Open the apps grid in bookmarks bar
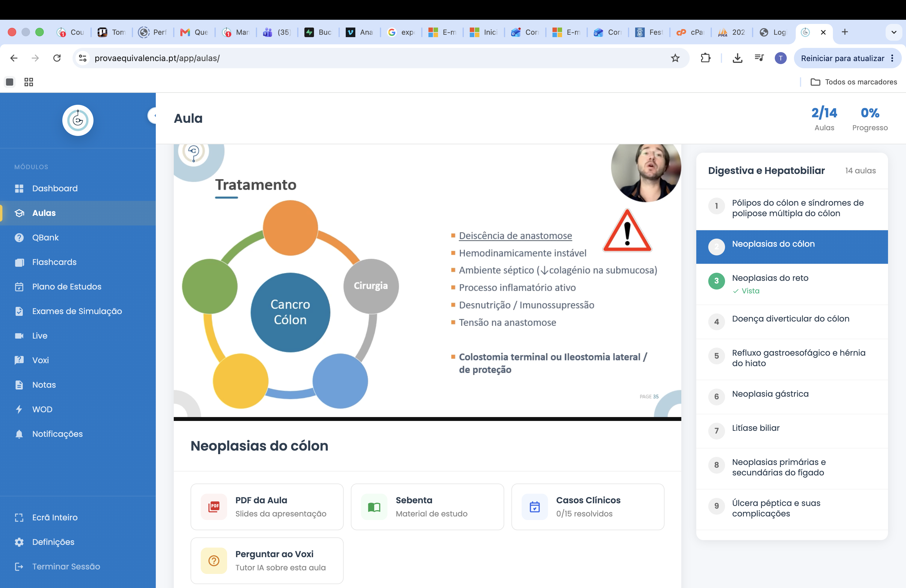Viewport: 906px width, 588px height. 28,82
